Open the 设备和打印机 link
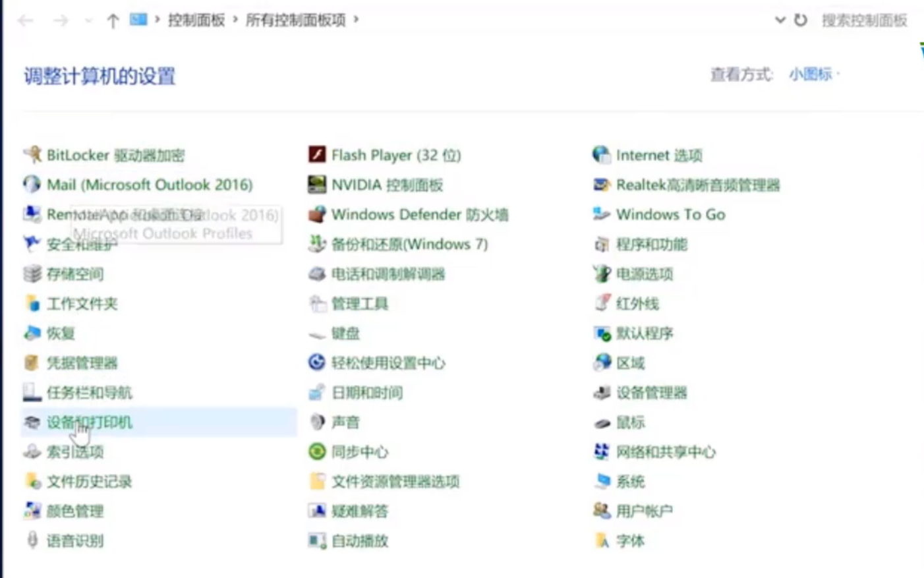Viewport: 924px width, 578px height. (89, 422)
